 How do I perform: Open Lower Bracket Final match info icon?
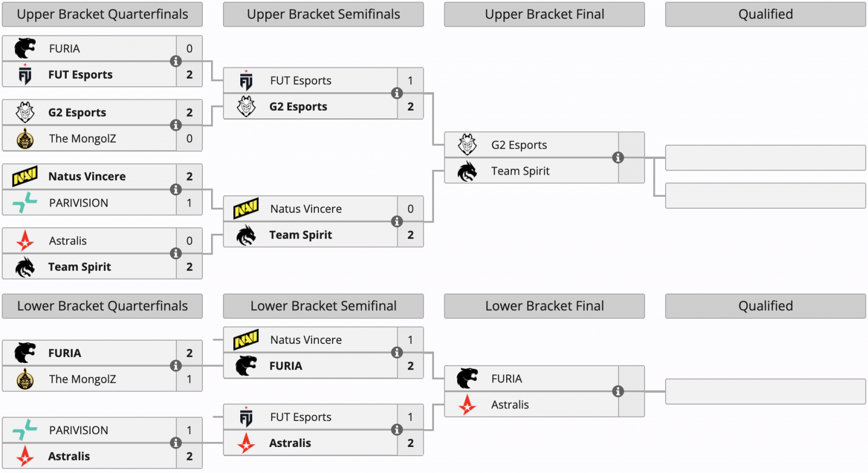(618, 392)
